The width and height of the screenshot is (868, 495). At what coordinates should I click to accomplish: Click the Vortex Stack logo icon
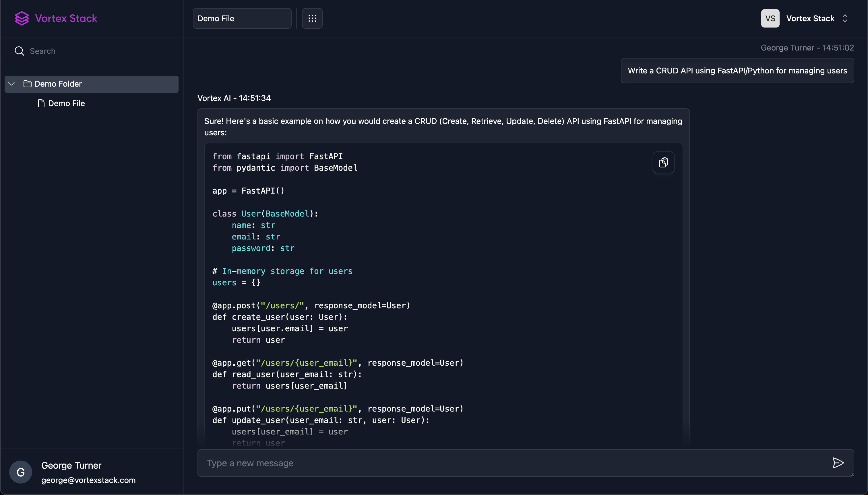click(22, 18)
